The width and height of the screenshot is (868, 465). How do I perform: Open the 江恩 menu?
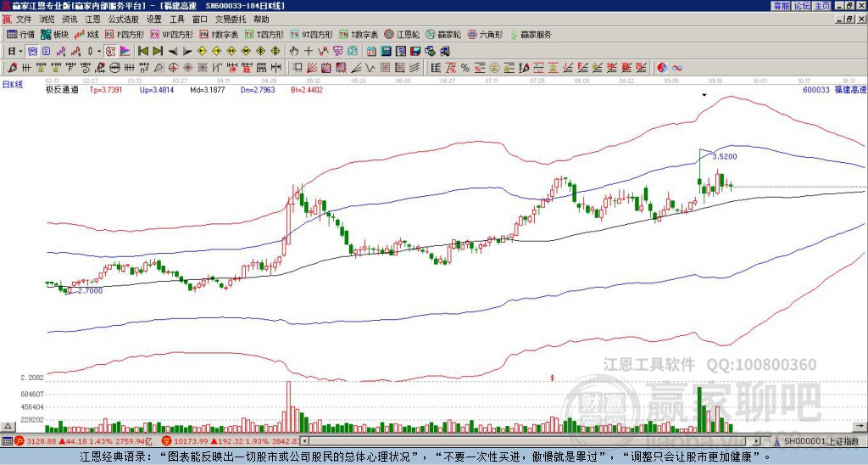click(x=92, y=20)
